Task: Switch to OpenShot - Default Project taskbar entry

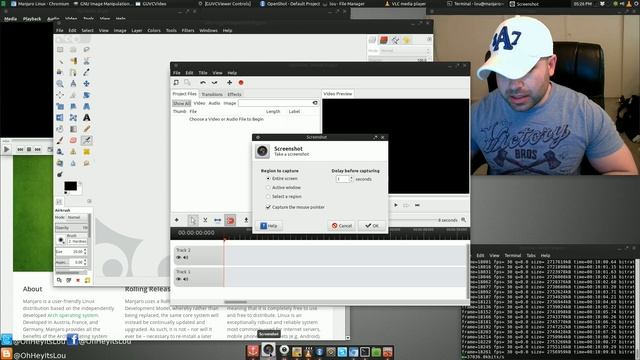Action: click(x=290, y=4)
